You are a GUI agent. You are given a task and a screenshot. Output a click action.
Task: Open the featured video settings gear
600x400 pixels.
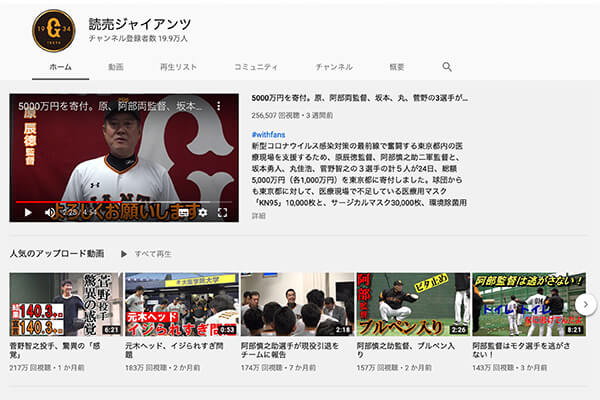tap(203, 212)
